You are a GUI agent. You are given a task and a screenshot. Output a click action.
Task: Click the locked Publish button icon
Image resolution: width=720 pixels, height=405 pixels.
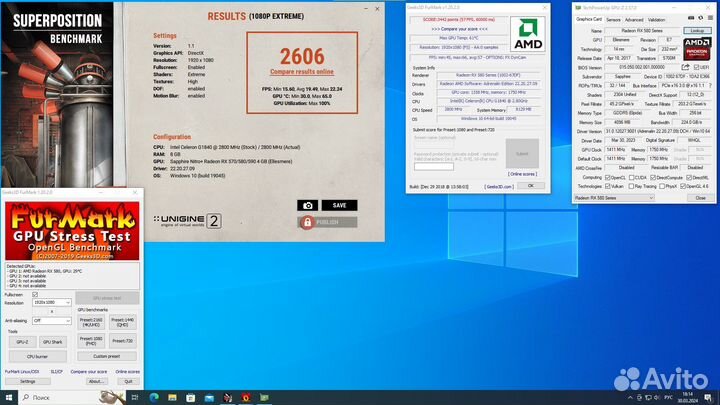tap(307, 222)
